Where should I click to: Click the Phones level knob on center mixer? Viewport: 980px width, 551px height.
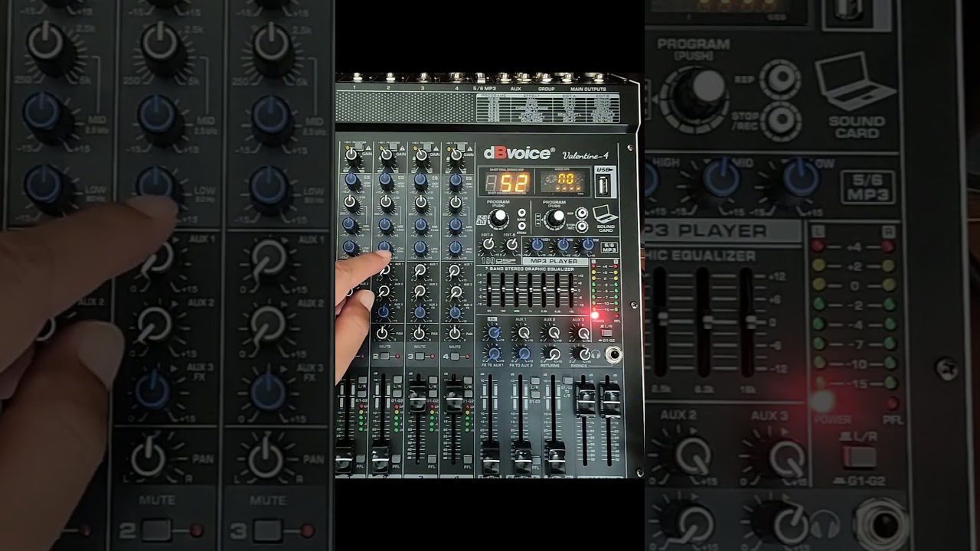pyautogui.click(x=583, y=354)
